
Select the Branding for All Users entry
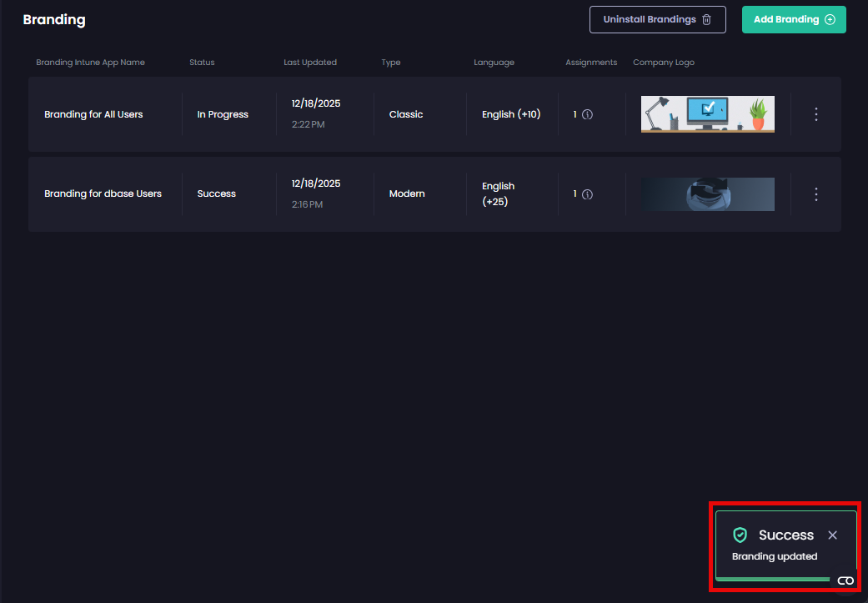(93, 114)
